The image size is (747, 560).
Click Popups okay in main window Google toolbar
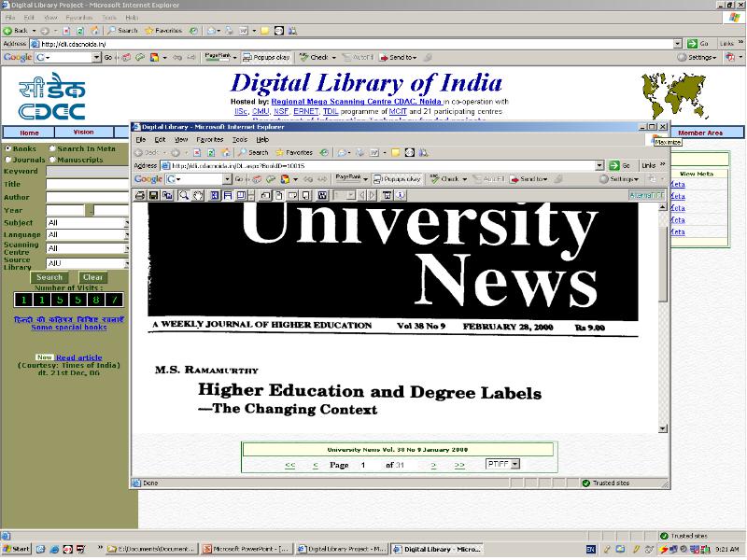[266, 58]
